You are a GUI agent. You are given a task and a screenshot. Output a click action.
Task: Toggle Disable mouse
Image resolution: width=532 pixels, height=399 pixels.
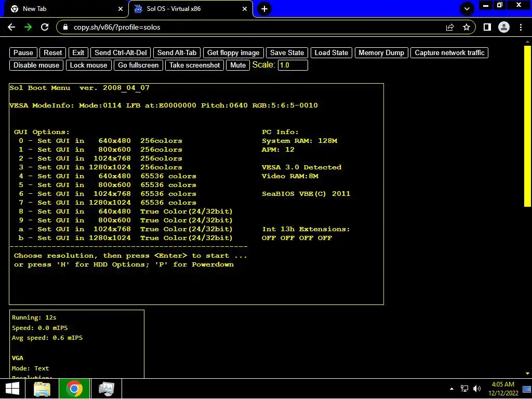click(36, 65)
